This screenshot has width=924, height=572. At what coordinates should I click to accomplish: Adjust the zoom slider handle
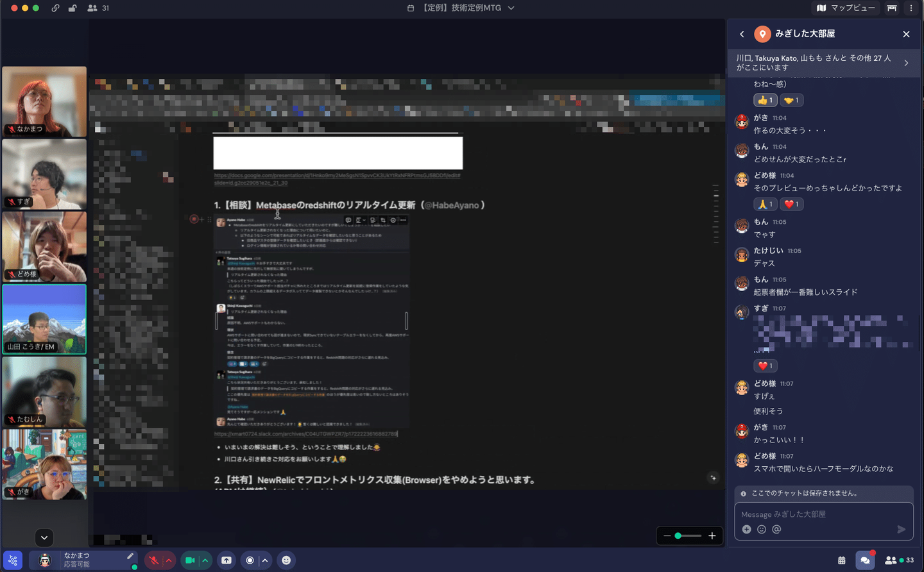point(678,536)
